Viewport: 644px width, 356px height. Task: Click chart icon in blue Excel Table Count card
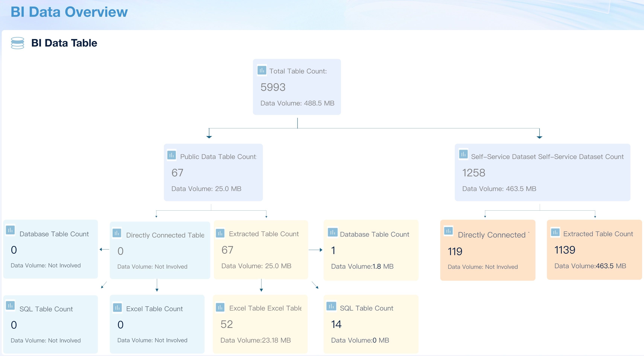click(117, 307)
